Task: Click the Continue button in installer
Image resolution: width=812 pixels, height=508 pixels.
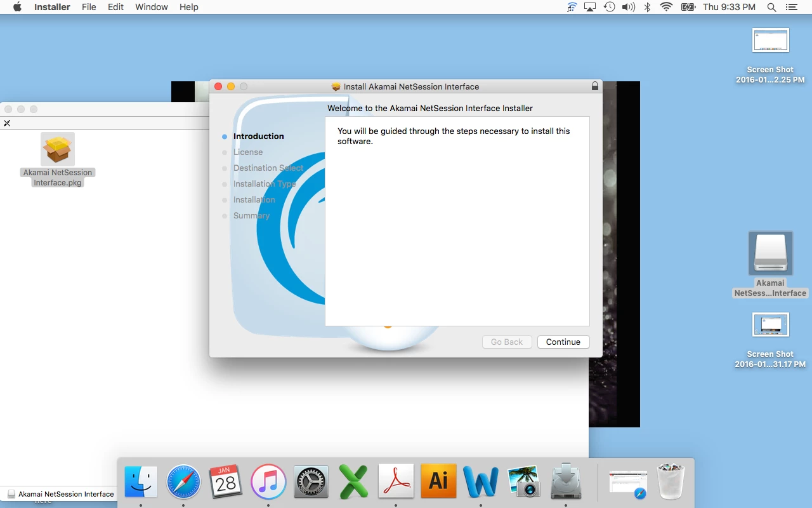Action: (563, 342)
